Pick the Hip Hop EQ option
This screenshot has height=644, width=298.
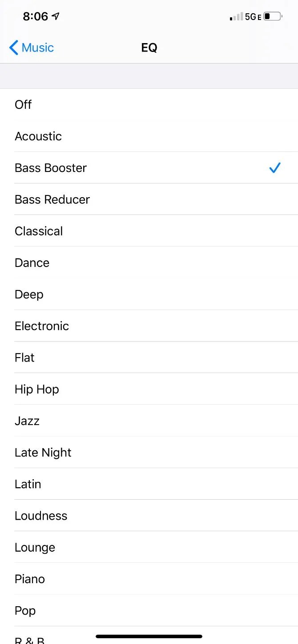pyautogui.click(x=149, y=389)
